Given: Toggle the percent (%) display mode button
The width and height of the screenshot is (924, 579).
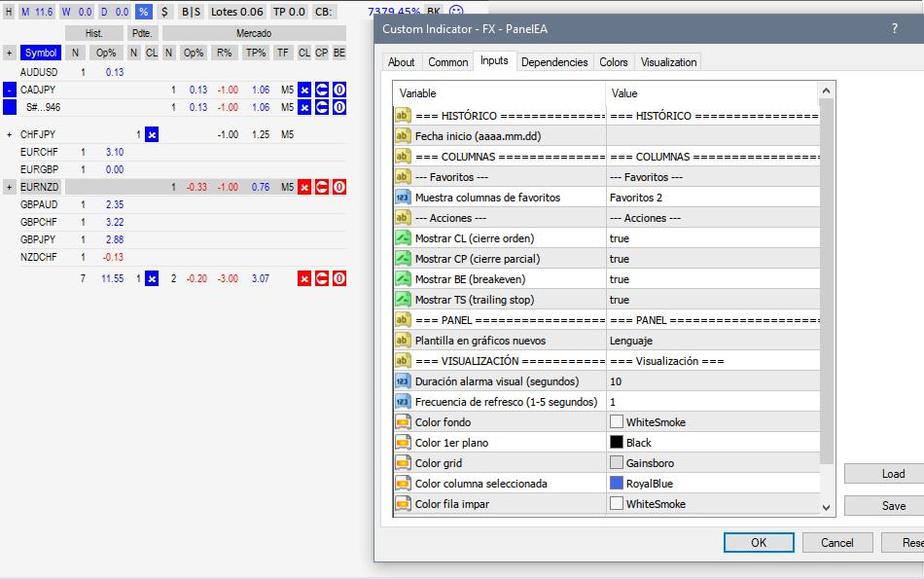Looking at the screenshot, I should tap(143, 12).
